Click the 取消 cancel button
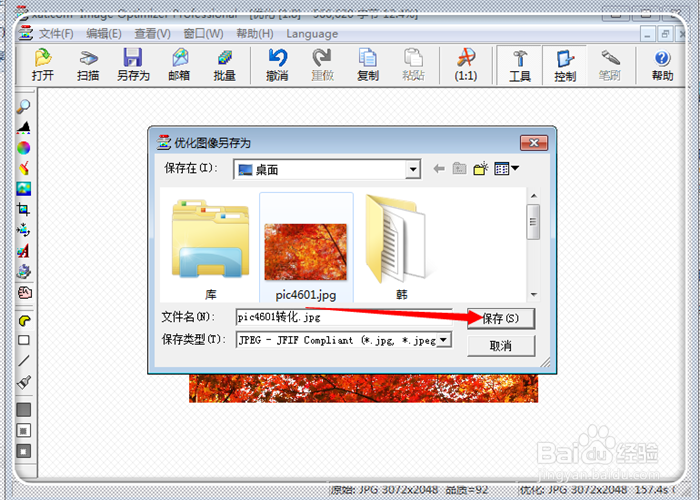The width and height of the screenshot is (700, 500). coord(500,346)
